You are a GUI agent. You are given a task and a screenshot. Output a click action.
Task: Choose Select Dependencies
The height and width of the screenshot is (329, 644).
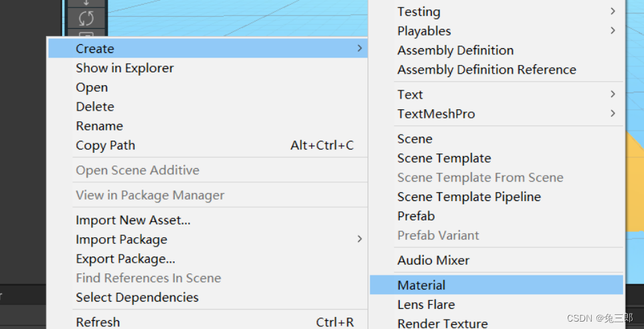137,298
